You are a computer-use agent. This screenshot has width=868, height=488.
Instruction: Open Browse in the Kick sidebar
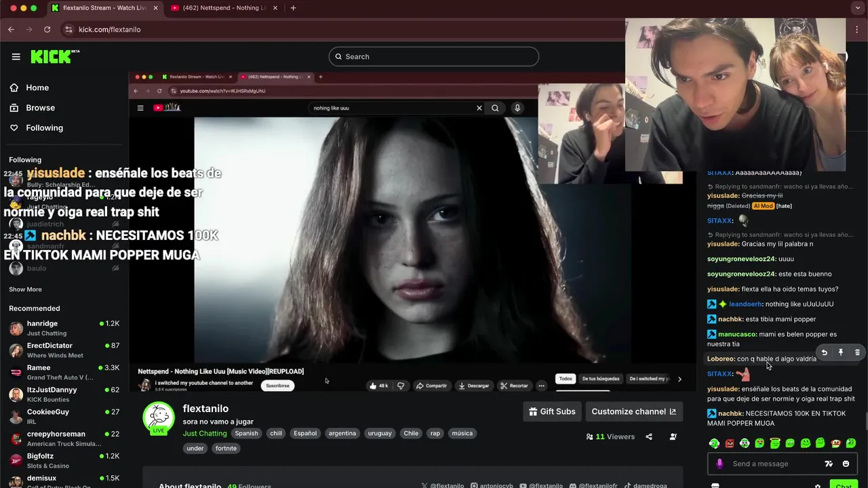(x=40, y=108)
